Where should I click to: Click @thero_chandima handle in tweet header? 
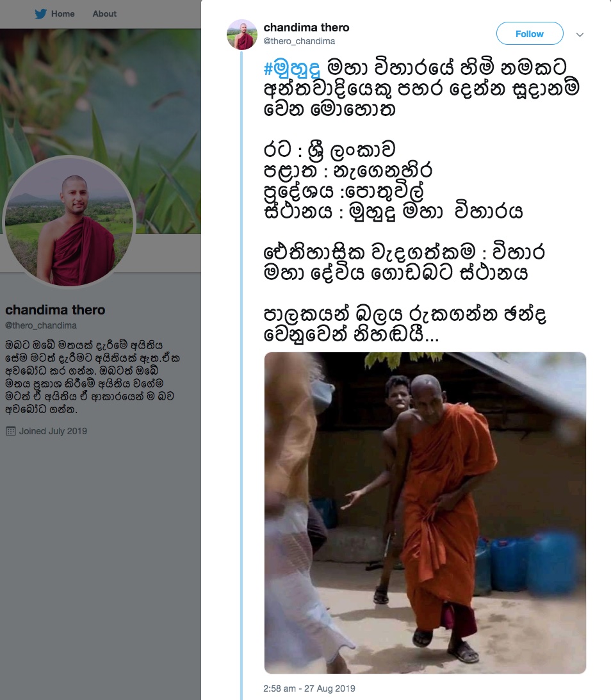(299, 41)
